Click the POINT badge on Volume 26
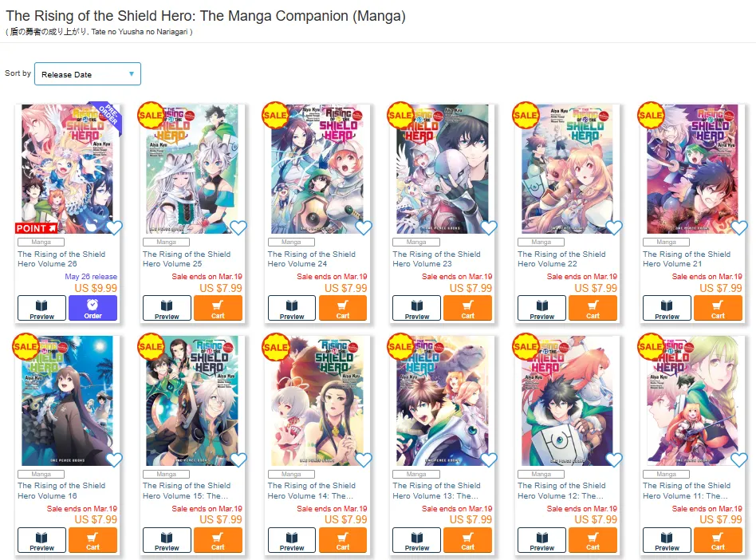The width and height of the screenshot is (756, 560). pos(37,228)
